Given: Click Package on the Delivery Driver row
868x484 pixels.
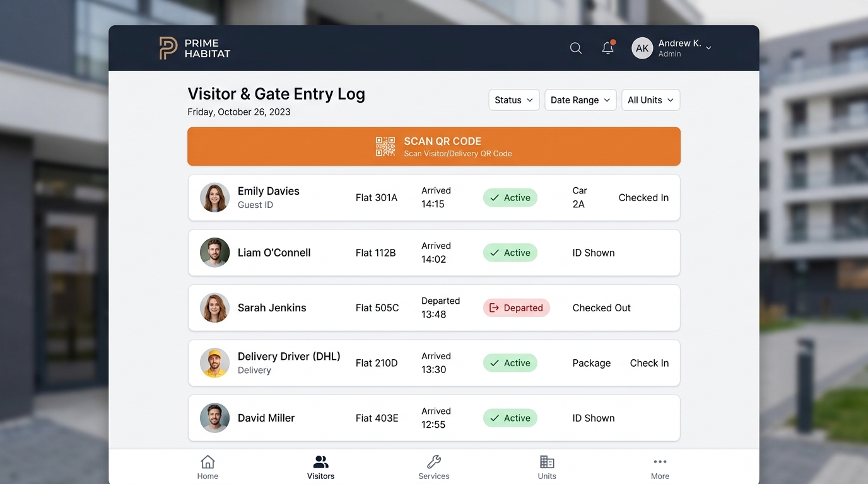Looking at the screenshot, I should (x=592, y=363).
